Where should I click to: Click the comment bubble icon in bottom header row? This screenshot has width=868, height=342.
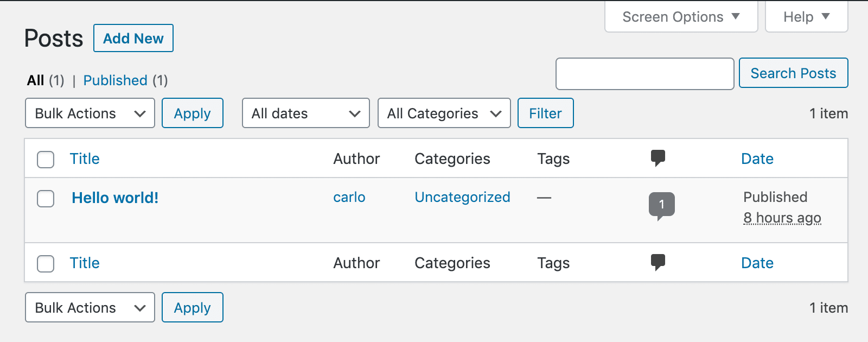point(659,262)
